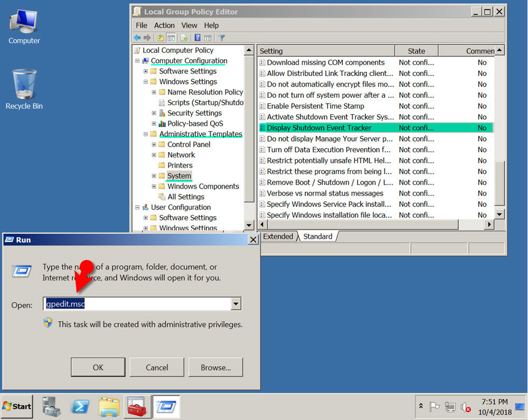Viewport: 528px width, 420px height.
Task: Collapse the Computer Configuration node
Action: point(137,61)
